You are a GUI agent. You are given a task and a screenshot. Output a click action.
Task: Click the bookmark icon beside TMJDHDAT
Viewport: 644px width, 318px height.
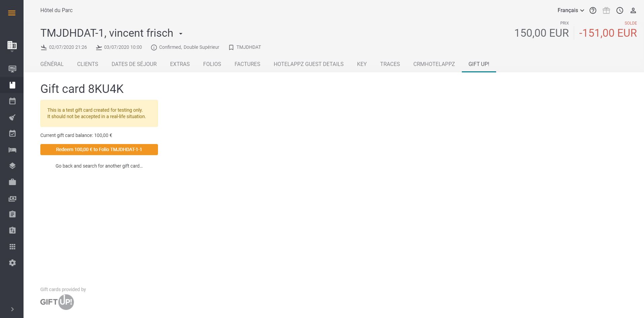pos(231,47)
